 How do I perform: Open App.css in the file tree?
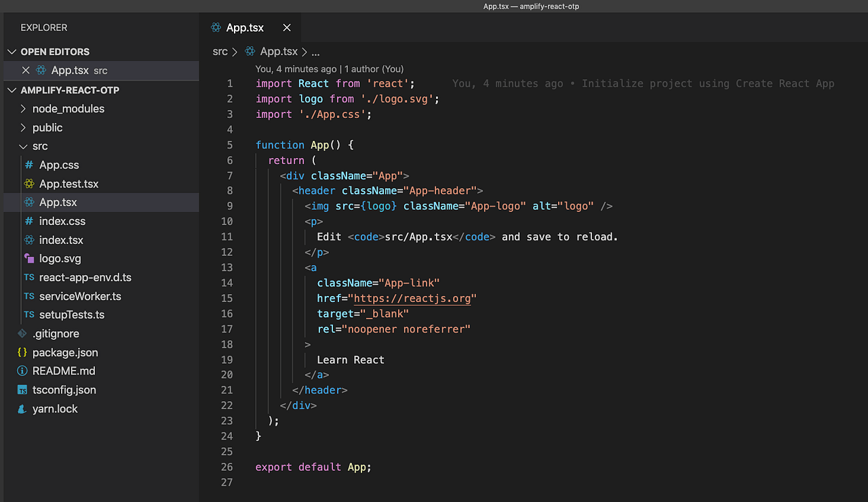pos(59,165)
